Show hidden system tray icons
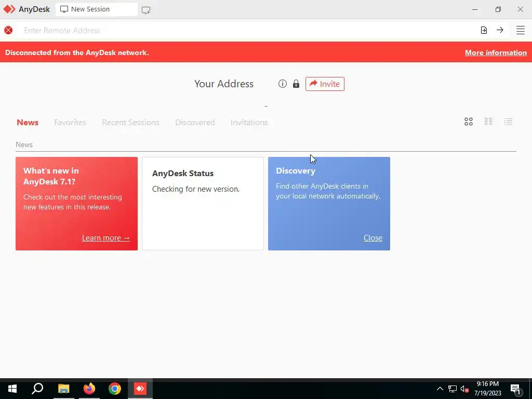Viewport: 532px width, 399px height. point(440,389)
